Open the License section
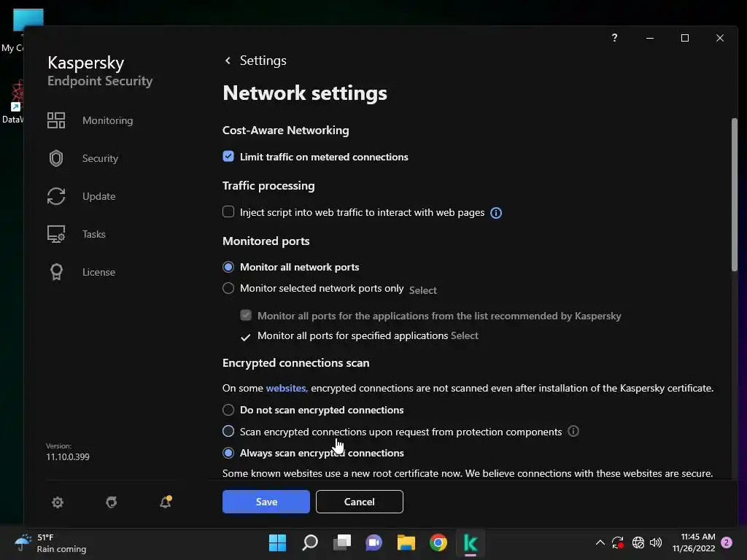Image resolution: width=747 pixels, height=560 pixels. pyautogui.click(x=98, y=272)
